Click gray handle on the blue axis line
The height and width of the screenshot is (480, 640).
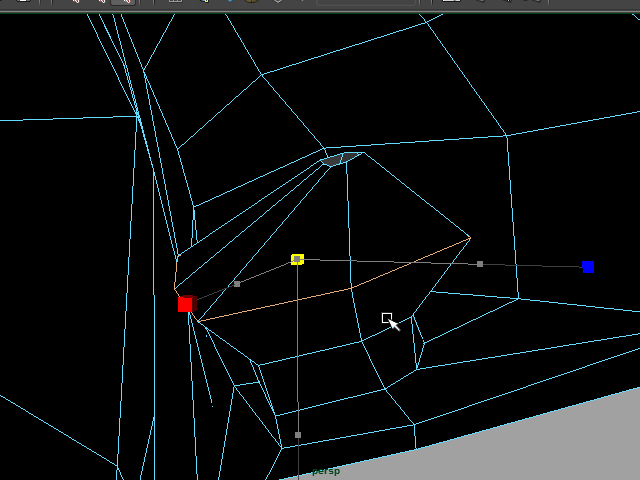480,264
